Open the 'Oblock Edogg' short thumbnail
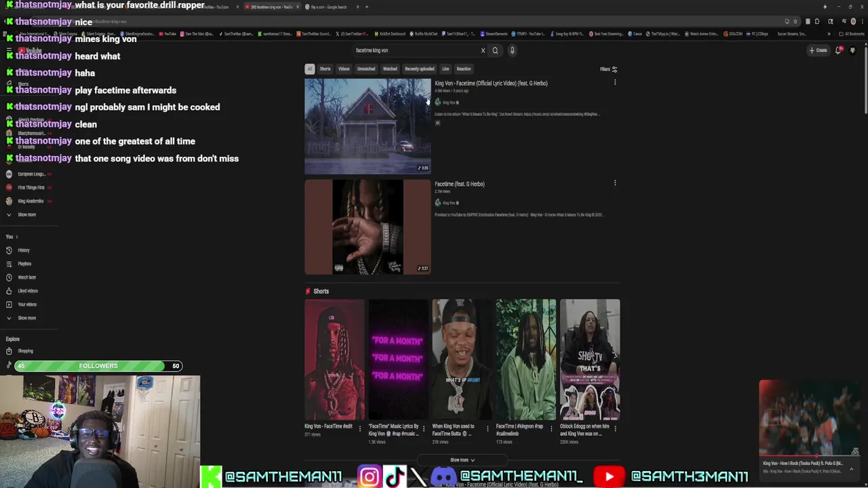Image resolution: width=868 pixels, height=488 pixels. (590, 360)
